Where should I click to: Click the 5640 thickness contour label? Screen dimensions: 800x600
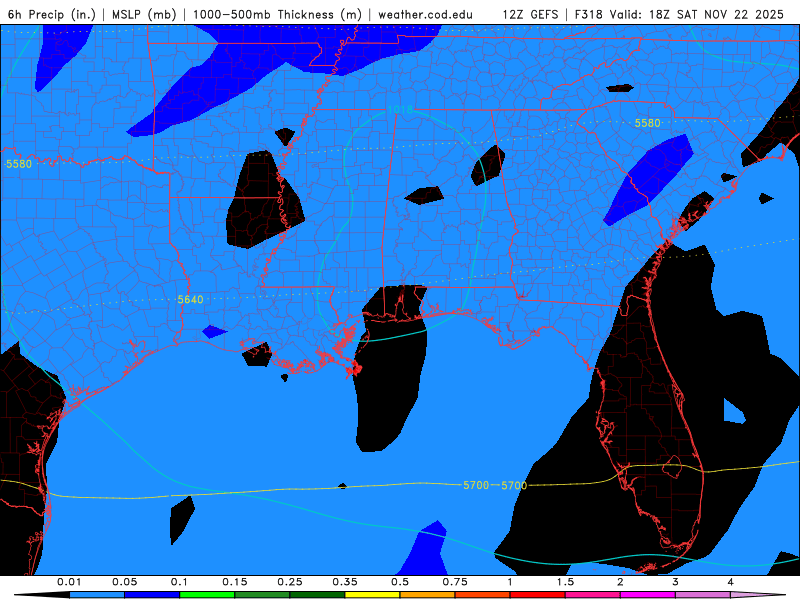(x=190, y=299)
